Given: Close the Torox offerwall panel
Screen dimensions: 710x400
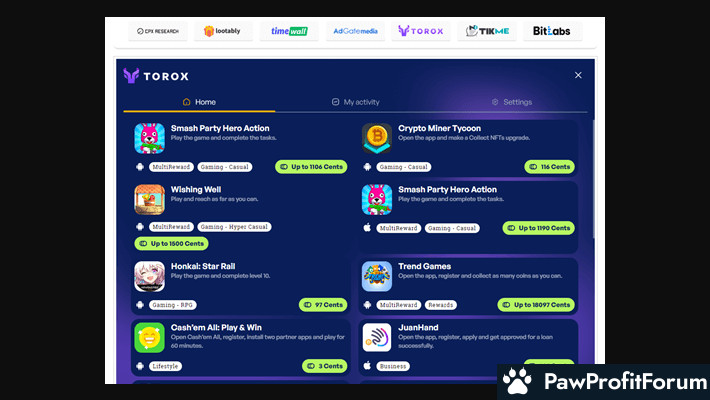Looking at the screenshot, I should tap(578, 75).
